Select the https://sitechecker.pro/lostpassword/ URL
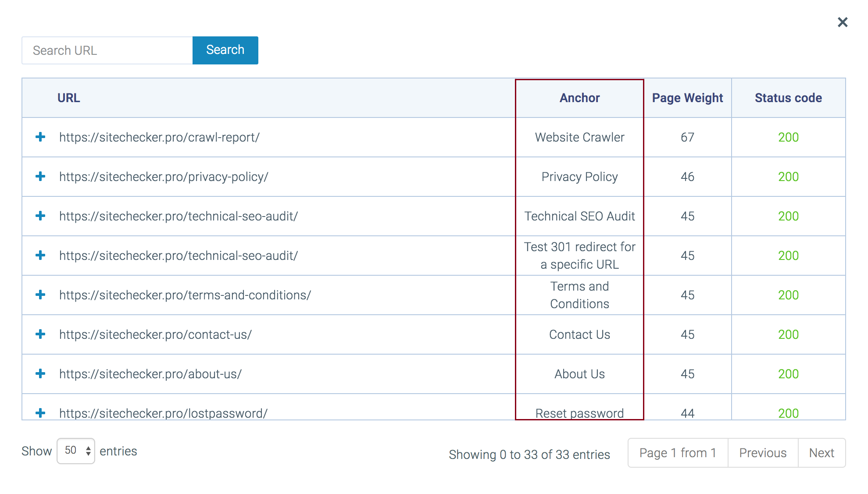This screenshot has height=494, width=868. coord(163,413)
